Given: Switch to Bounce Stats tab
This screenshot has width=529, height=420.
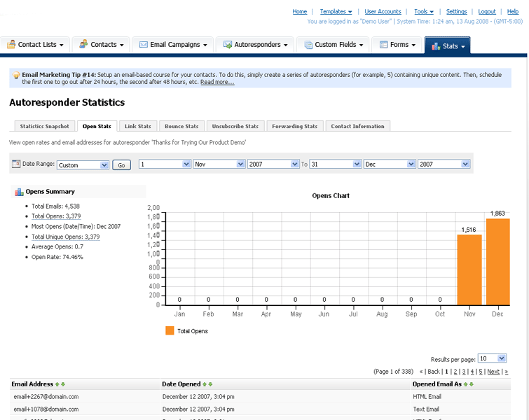Looking at the screenshot, I should (181, 126).
